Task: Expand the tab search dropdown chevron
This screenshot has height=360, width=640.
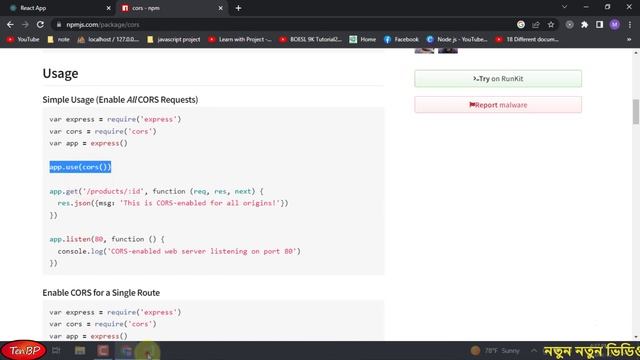Action: click(564, 7)
